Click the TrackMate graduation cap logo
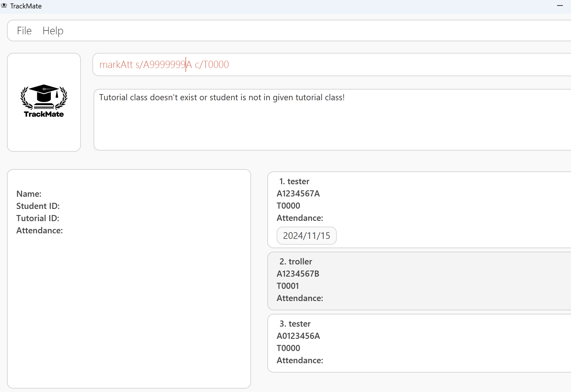 coord(44,101)
